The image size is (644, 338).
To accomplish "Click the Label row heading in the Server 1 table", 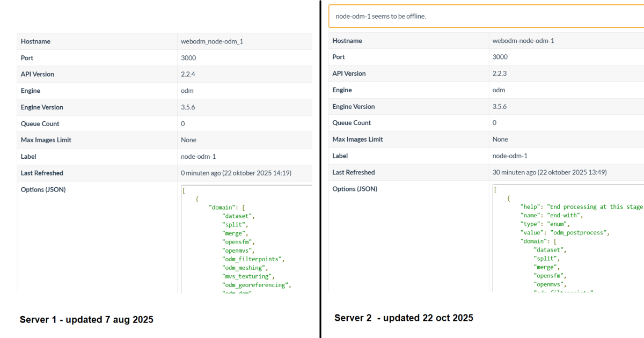I will tap(29, 157).
